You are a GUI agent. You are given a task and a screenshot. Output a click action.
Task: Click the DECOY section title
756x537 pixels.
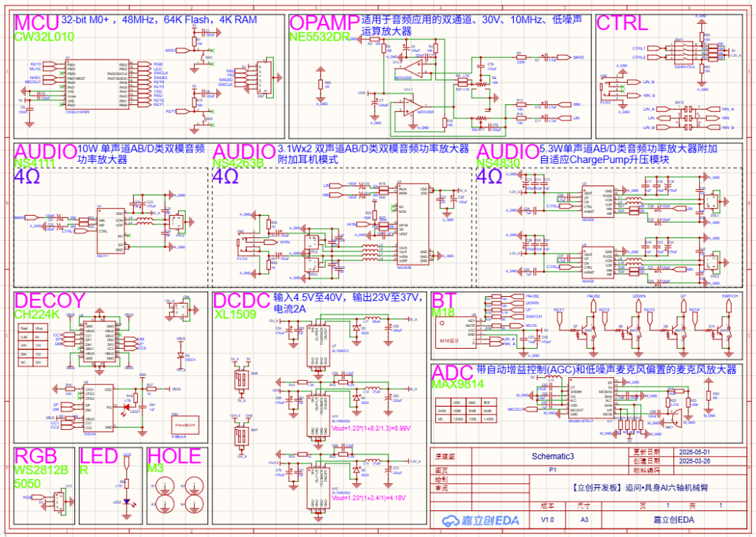(x=50, y=301)
